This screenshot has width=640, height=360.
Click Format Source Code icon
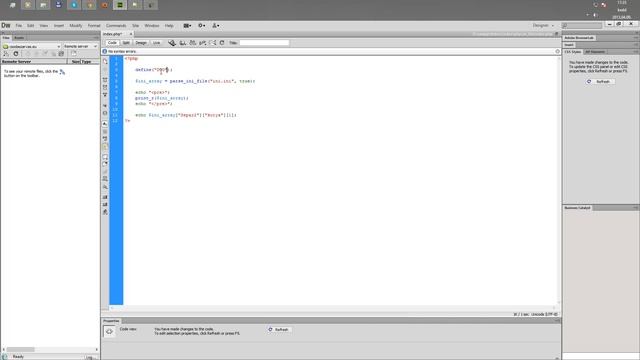click(105, 212)
